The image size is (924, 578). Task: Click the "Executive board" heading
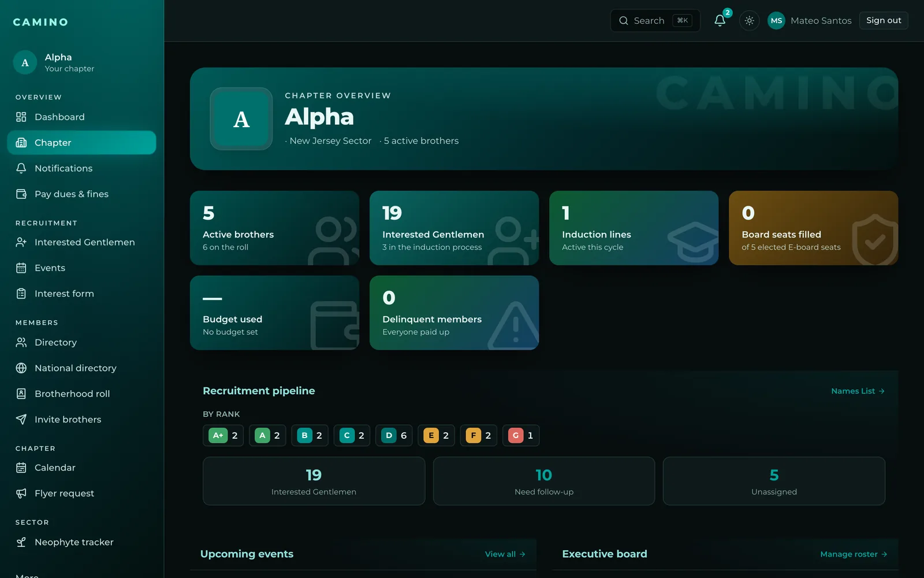point(605,554)
